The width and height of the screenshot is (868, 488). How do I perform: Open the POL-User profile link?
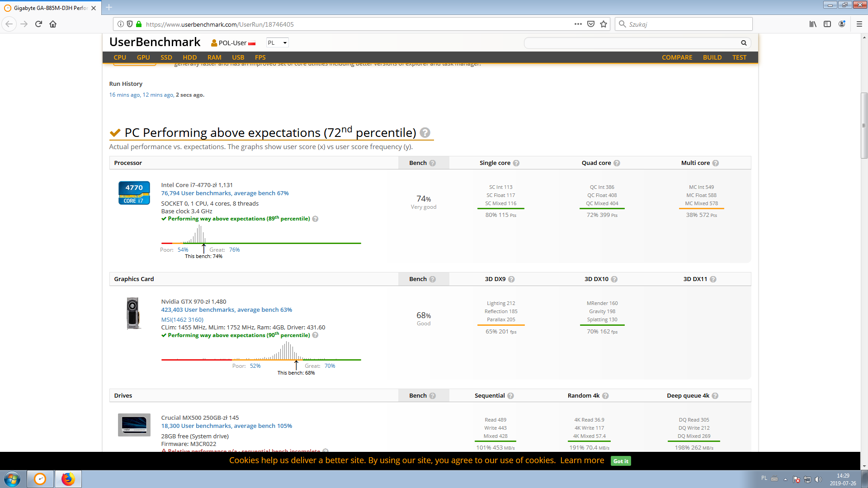(233, 43)
